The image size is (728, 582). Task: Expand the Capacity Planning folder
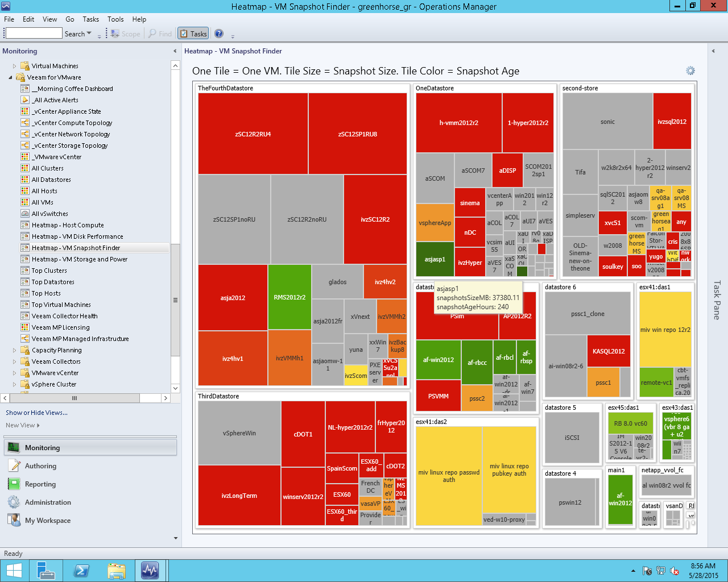(x=14, y=350)
